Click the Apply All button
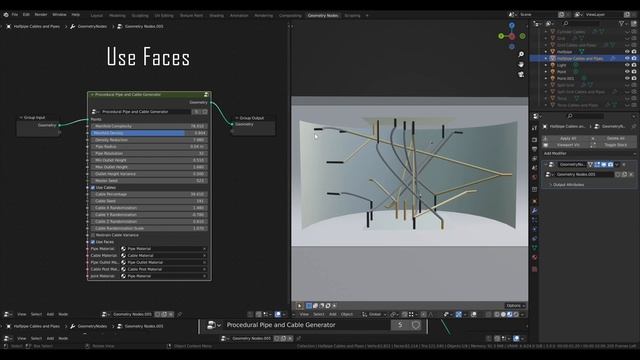The image size is (640, 360). tap(568, 139)
